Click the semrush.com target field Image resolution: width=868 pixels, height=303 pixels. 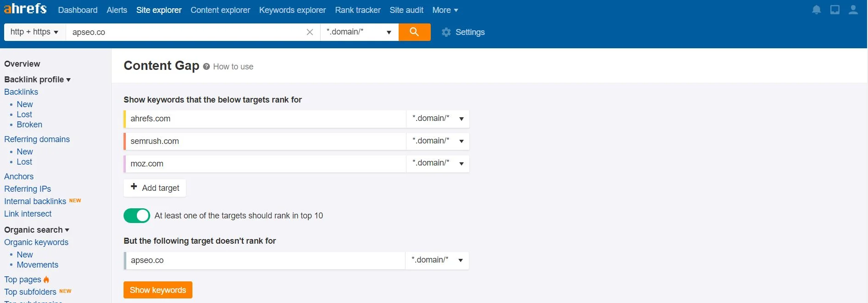click(265, 141)
